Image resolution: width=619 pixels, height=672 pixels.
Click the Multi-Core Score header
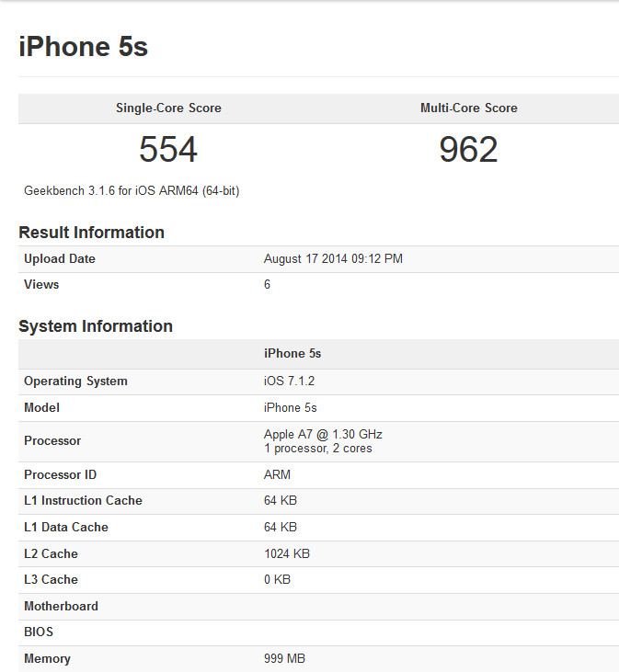[468, 108]
